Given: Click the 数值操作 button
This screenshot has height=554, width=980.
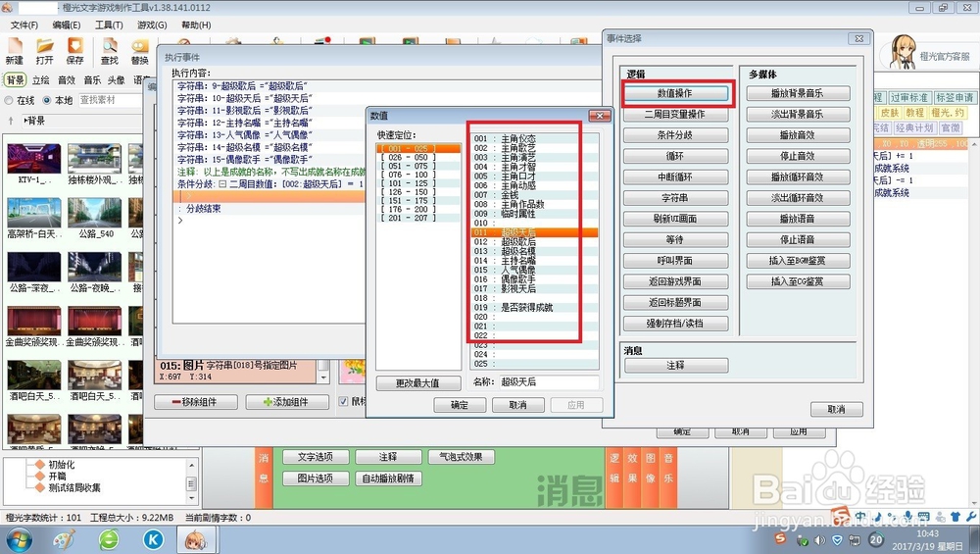Looking at the screenshot, I should click(x=675, y=93).
